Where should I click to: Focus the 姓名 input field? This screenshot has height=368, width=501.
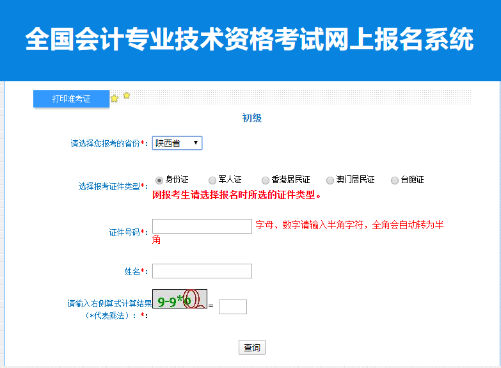[x=202, y=271]
